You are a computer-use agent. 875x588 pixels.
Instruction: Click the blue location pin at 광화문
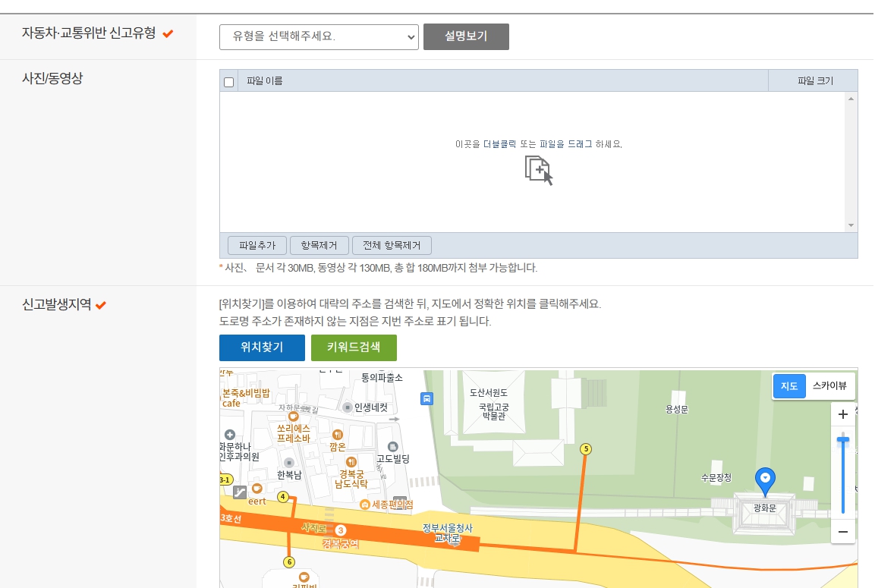tap(765, 477)
